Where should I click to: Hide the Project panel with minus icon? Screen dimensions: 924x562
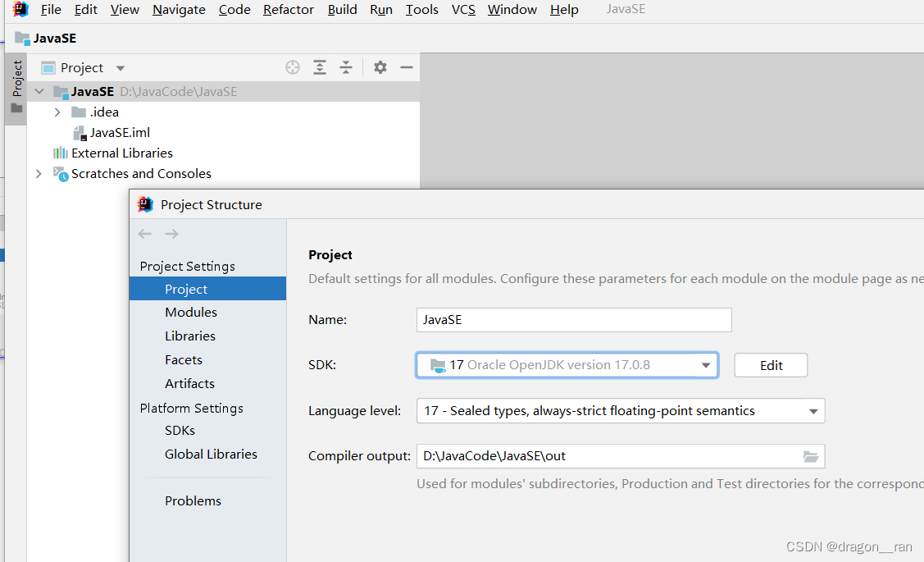(407, 67)
